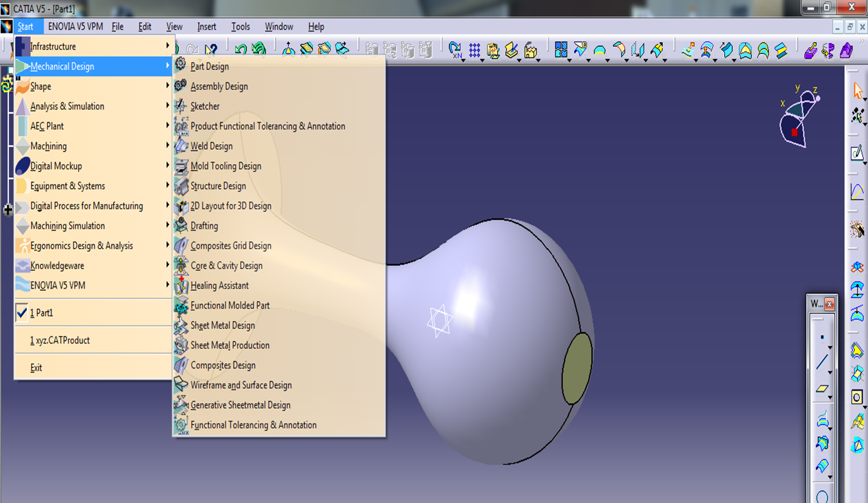868x503 pixels.
Task: Open the Tools menu
Action: 240,27
